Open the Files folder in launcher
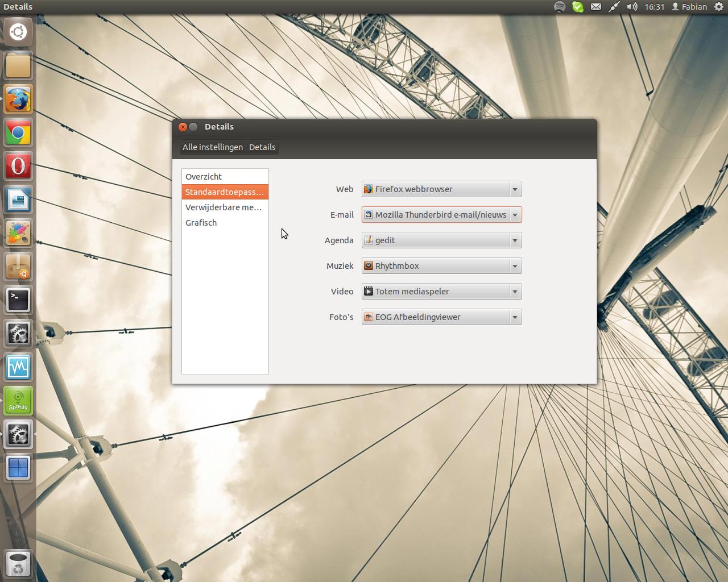 pos(18,65)
